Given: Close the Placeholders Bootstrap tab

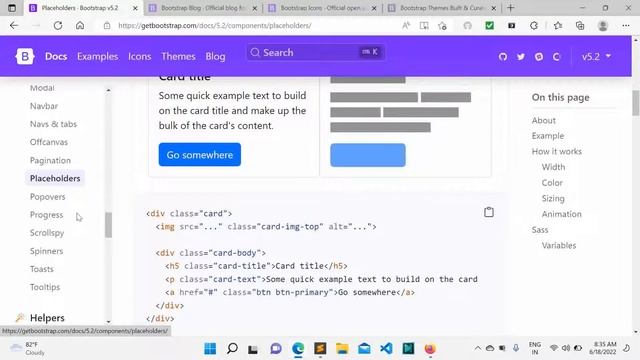Looking at the screenshot, I should pos(135,8).
